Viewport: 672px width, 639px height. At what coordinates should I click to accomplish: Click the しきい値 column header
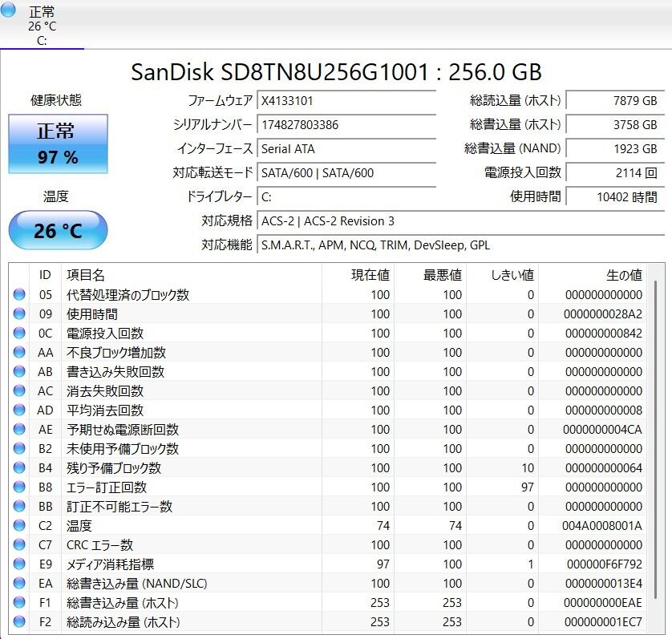(x=502, y=275)
